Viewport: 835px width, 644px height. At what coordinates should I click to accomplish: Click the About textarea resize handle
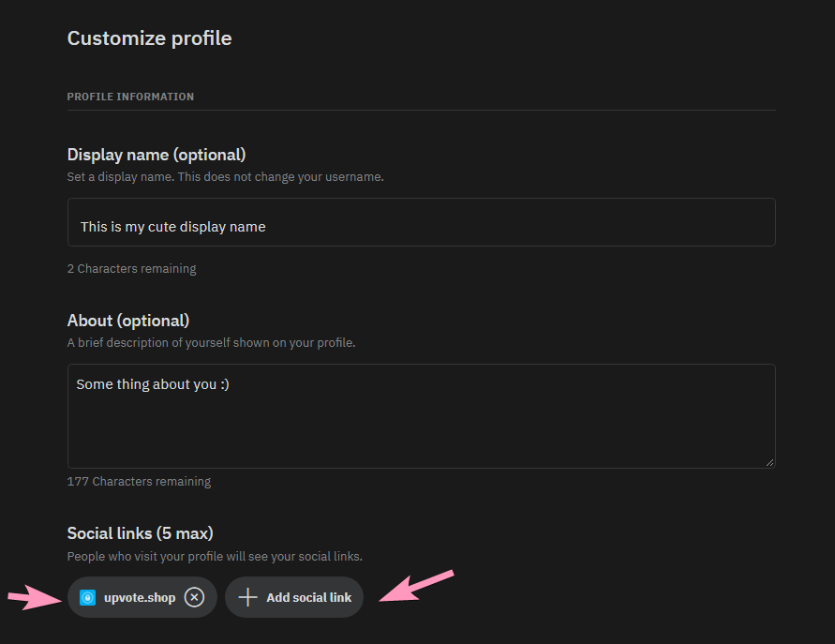769,462
